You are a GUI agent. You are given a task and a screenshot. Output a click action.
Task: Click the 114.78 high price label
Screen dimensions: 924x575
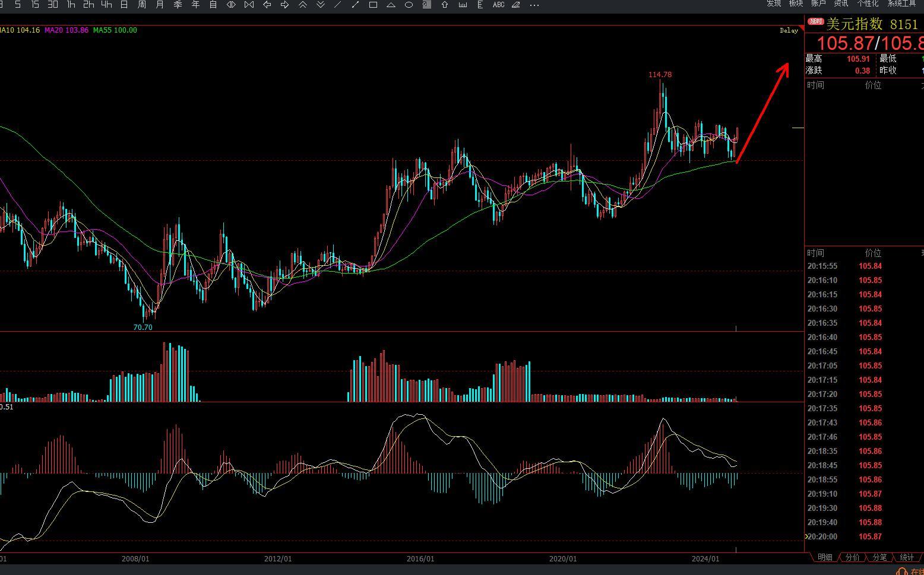pyautogui.click(x=660, y=75)
